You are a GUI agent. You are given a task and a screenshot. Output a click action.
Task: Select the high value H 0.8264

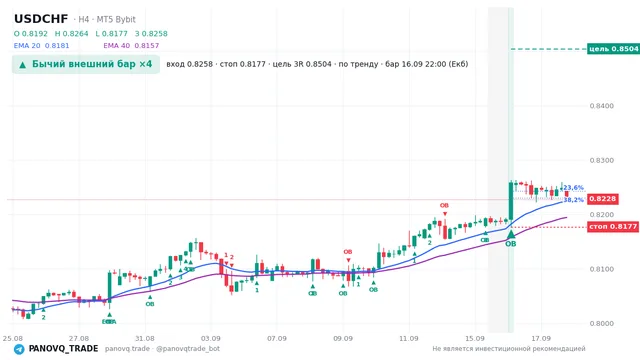click(x=71, y=33)
